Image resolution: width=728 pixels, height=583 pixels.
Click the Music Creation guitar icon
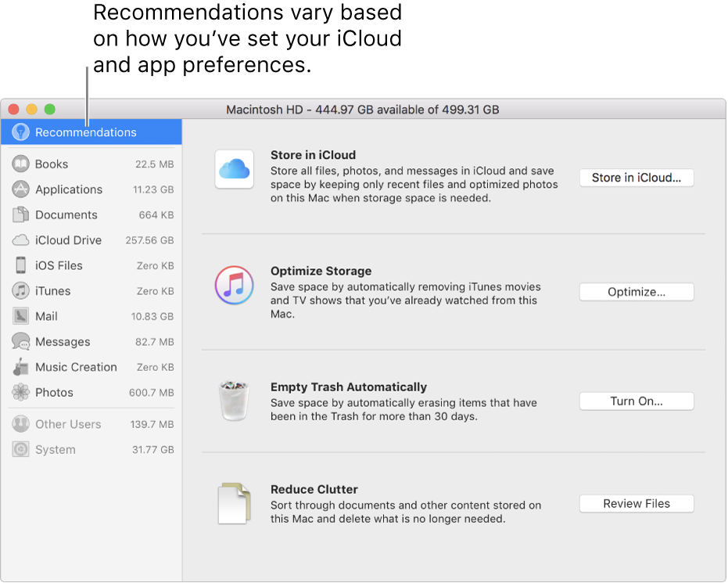point(21,367)
